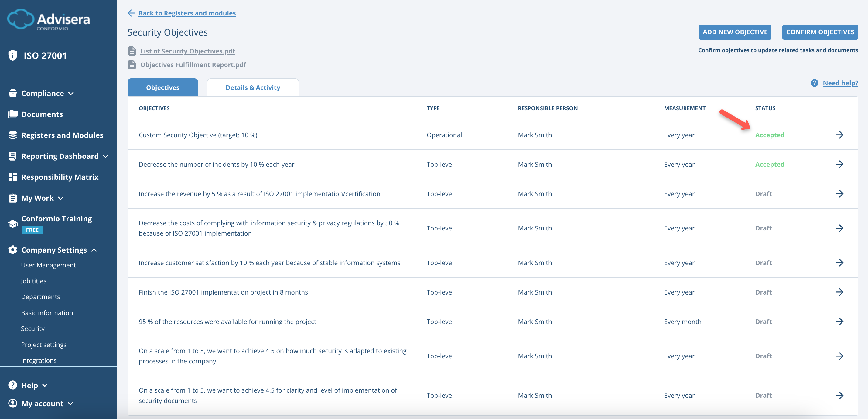868x419 pixels.
Task: Open the Objectives Fulfillment Report.pdf link
Action: click(x=193, y=65)
